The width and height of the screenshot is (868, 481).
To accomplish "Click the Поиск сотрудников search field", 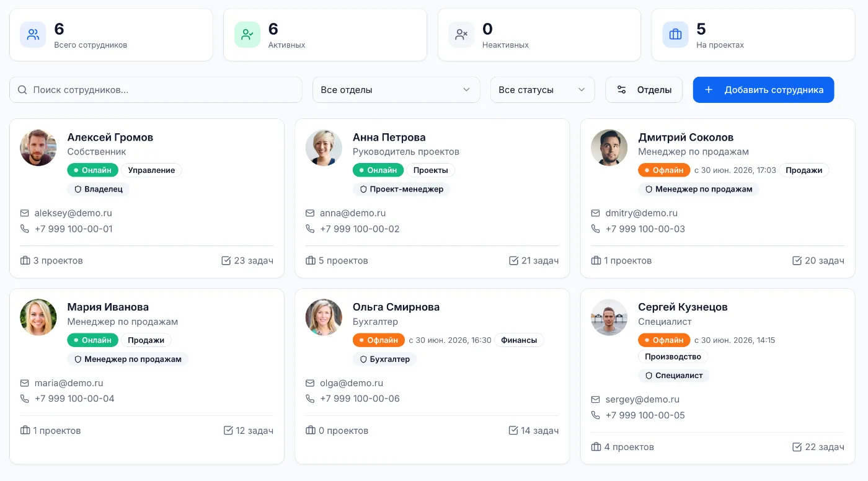I will [156, 90].
